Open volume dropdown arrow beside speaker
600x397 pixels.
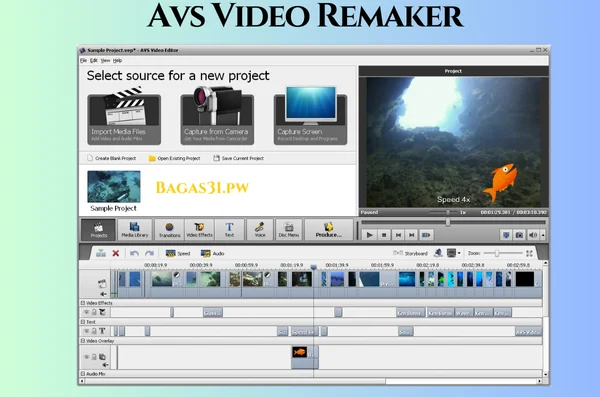click(x=543, y=235)
